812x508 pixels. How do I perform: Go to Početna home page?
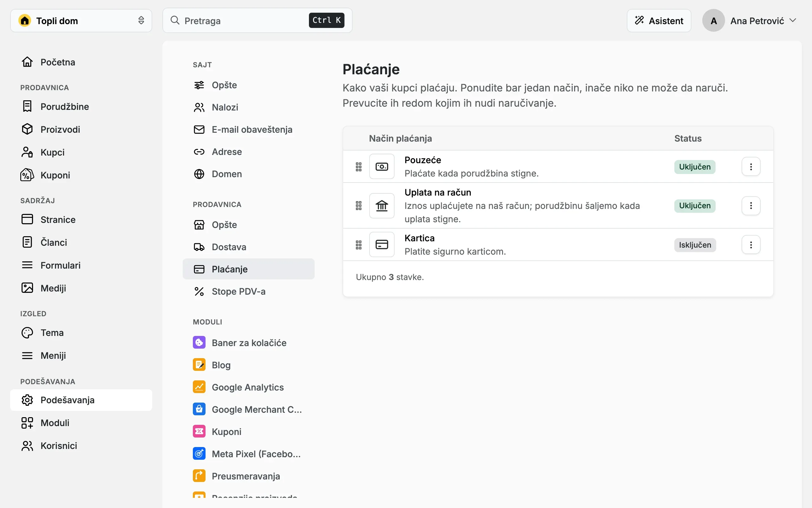point(81,62)
